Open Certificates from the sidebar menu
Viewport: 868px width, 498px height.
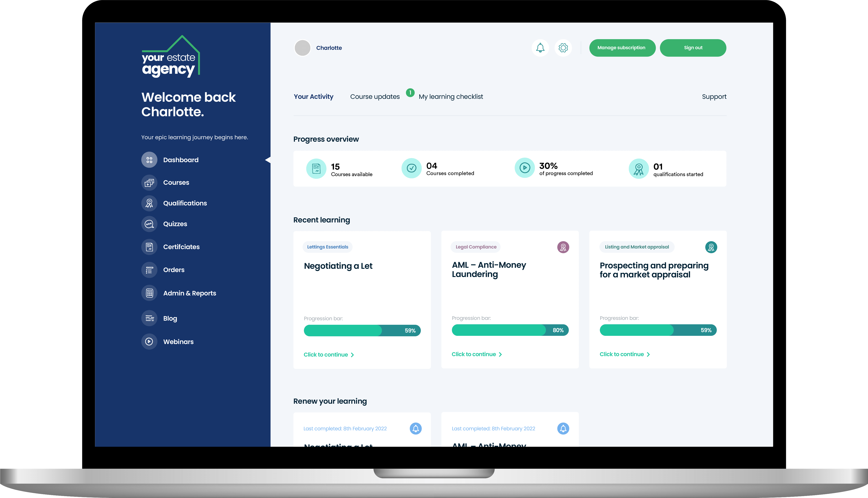[x=181, y=247]
